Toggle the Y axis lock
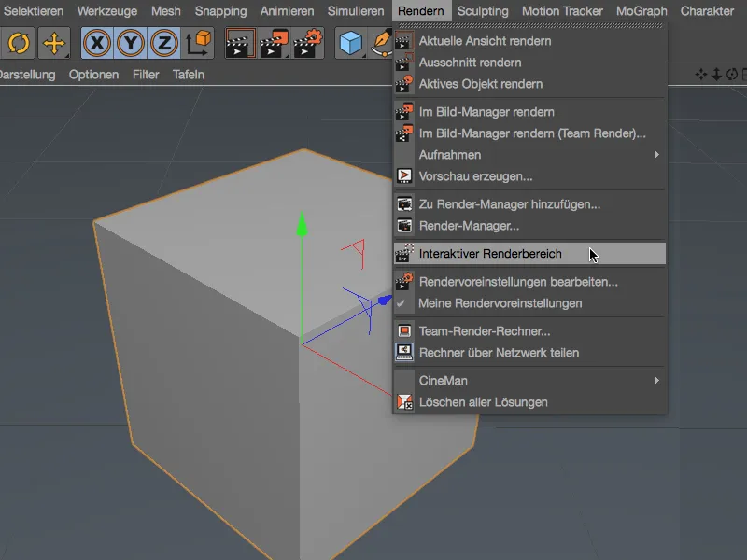 [131, 43]
